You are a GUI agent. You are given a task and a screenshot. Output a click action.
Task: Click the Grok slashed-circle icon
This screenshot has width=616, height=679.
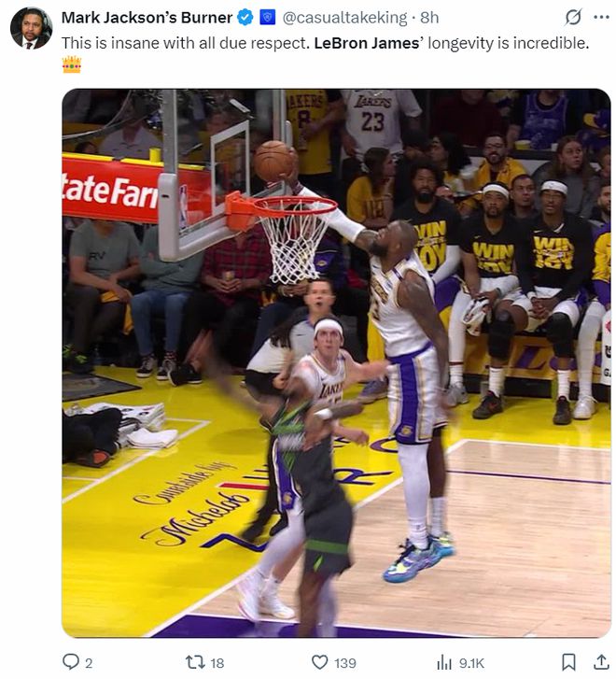point(573,18)
